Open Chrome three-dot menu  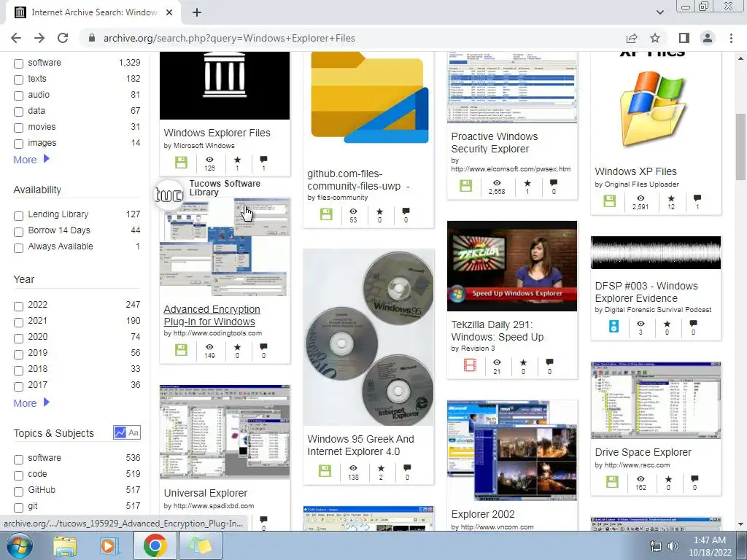(x=731, y=38)
